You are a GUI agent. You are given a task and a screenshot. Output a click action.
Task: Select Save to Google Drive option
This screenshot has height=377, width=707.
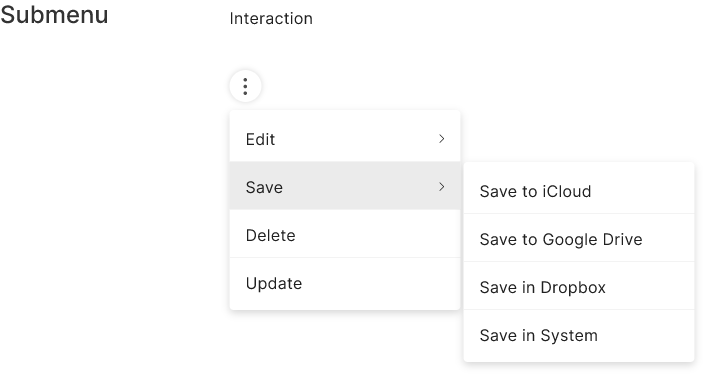coord(579,238)
